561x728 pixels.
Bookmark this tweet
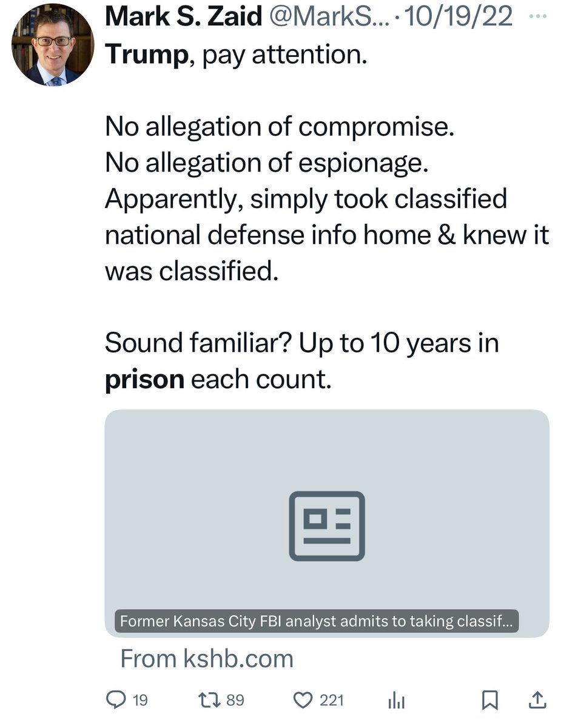(x=489, y=701)
